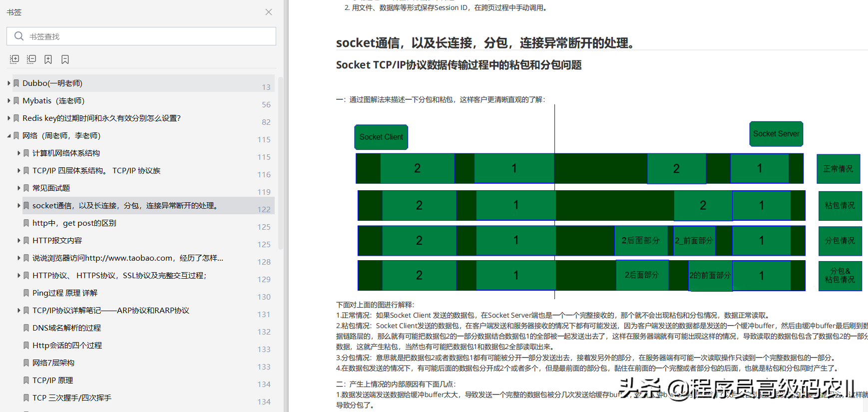
Task: Expand the TCP/IP 四层体系结构 bookmark
Action: click(x=18, y=170)
